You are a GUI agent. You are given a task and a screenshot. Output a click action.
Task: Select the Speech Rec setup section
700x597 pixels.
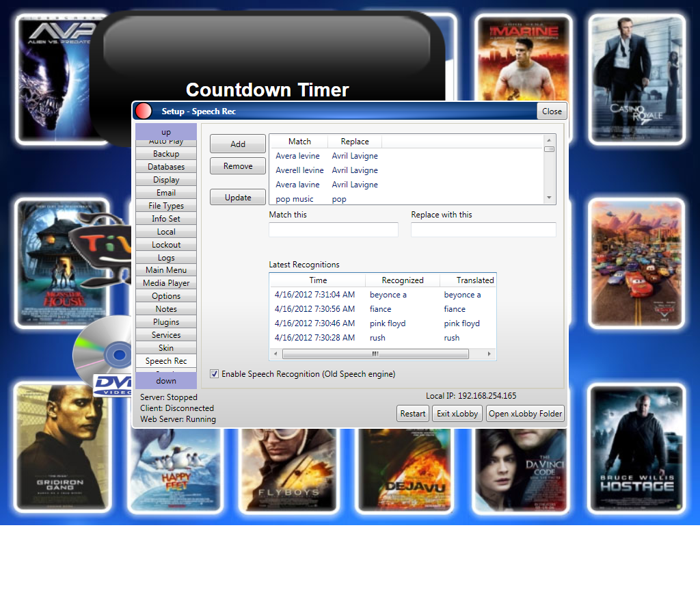pyautogui.click(x=166, y=360)
